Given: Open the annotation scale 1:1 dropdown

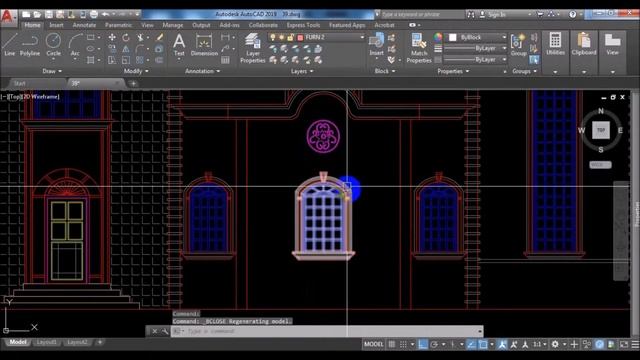Looking at the screenshot, I should click(540, 344).
